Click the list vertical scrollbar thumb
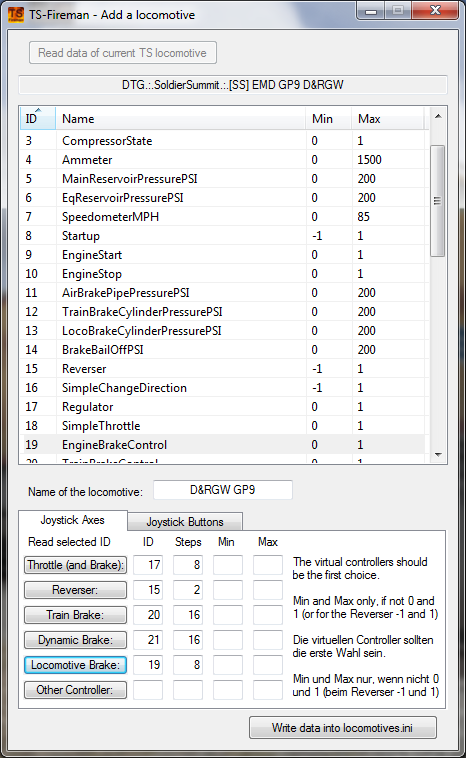466x758 pixels. click(437, 201)
